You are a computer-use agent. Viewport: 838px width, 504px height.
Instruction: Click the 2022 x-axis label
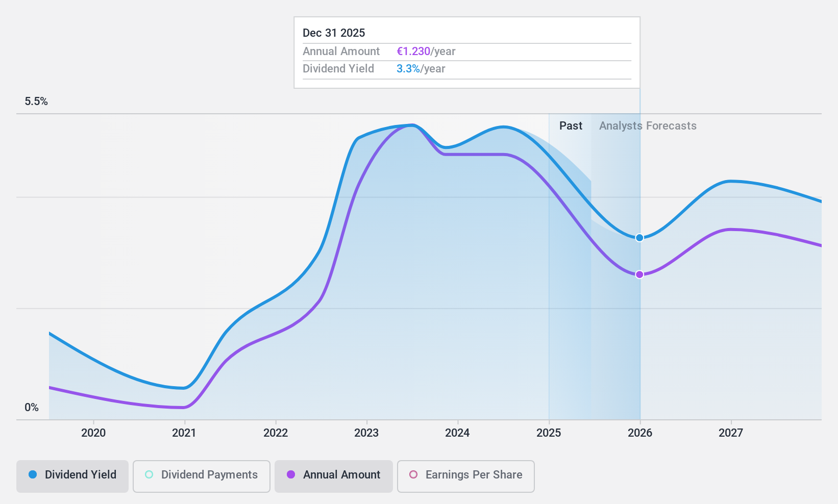pos(276,433)
